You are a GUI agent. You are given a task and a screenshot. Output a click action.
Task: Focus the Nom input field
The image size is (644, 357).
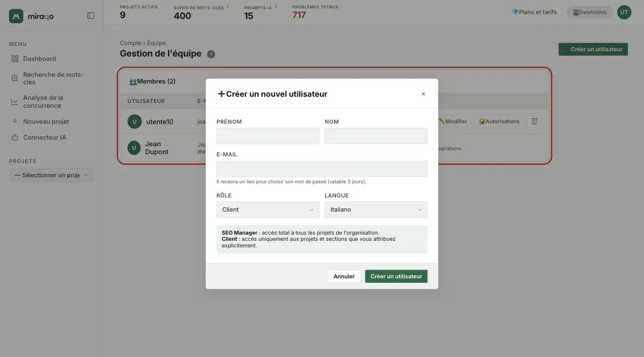376,136
